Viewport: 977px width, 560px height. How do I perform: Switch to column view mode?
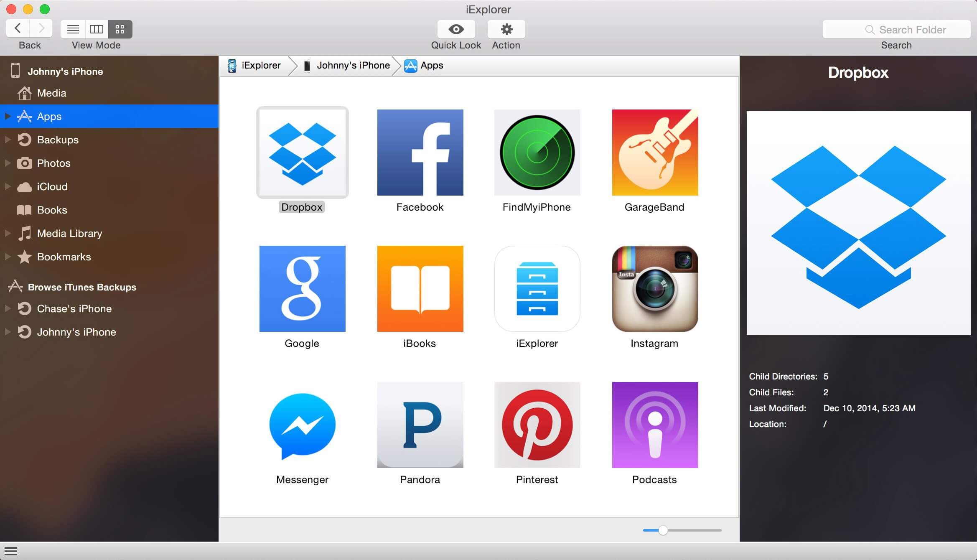(97, 29)
